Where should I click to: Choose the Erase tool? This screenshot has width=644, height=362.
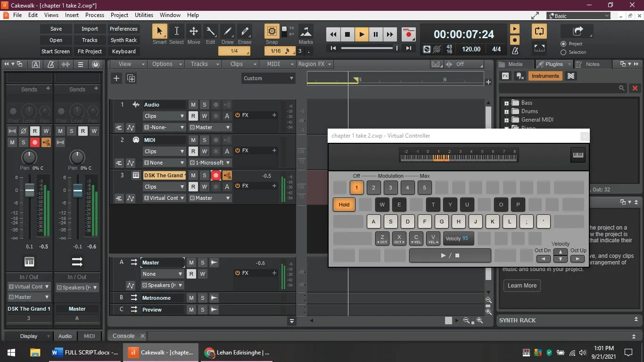click(245, 32)
